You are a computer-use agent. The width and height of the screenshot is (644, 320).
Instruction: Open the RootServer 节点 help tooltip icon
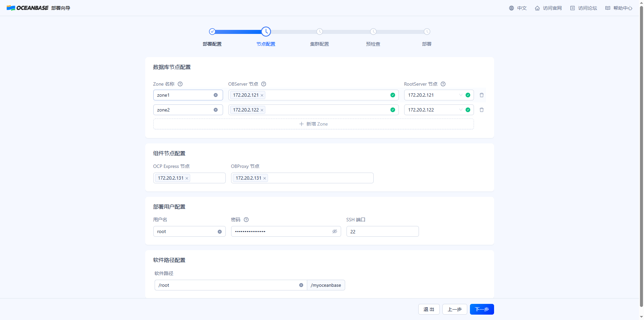coord(443,84)
